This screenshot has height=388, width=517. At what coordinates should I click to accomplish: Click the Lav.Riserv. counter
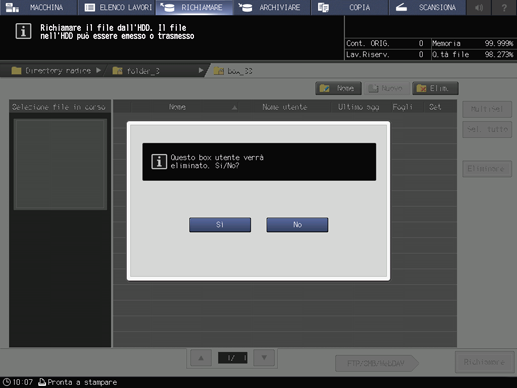click(385, 54)
